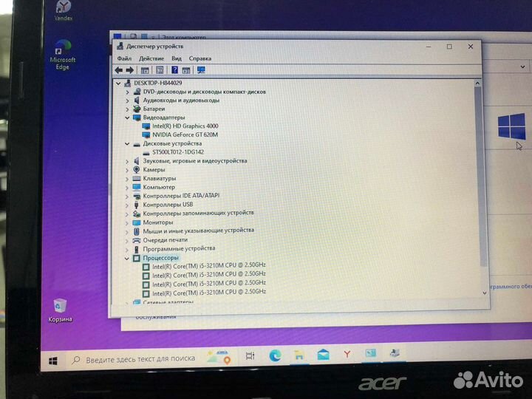Click the scroll up arrow in device tree
This screenshot has width=532, height=399.
point(478,83)
